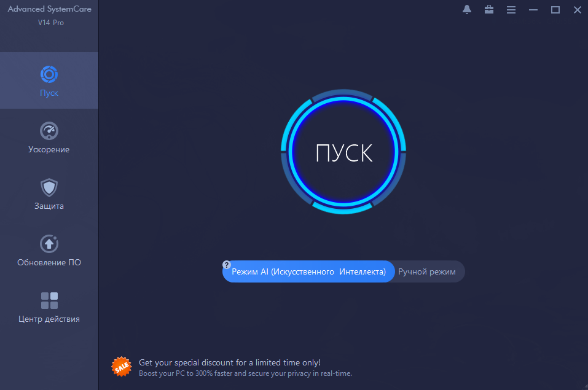588x390 pixels.
Task: Click the orange SALE badge
Action: click(x=122, y=367)
